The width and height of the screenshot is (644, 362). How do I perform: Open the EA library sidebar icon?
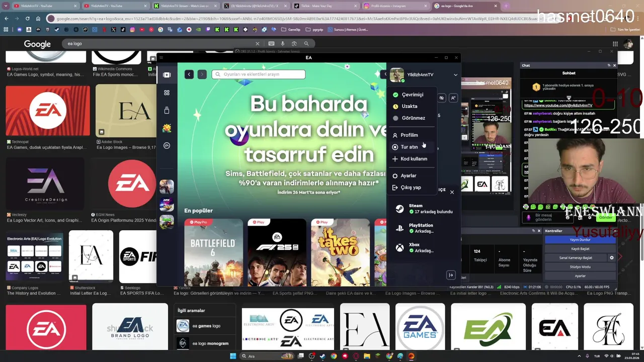tap(167, 110)
